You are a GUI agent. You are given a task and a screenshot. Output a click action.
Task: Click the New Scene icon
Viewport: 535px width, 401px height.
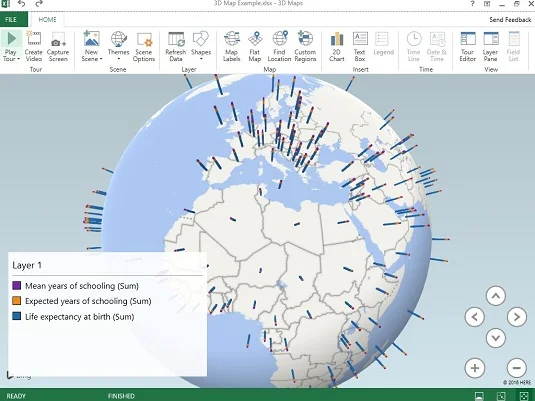[91, 39]
